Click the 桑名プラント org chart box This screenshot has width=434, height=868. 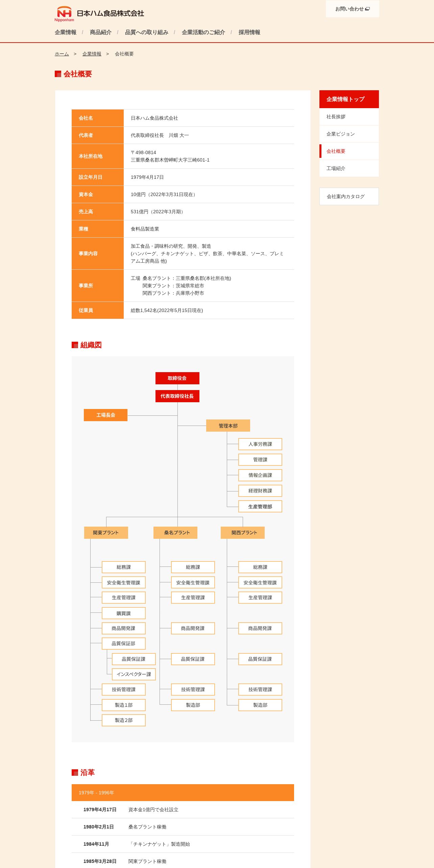pyautogui.click(x=175, y=533)
